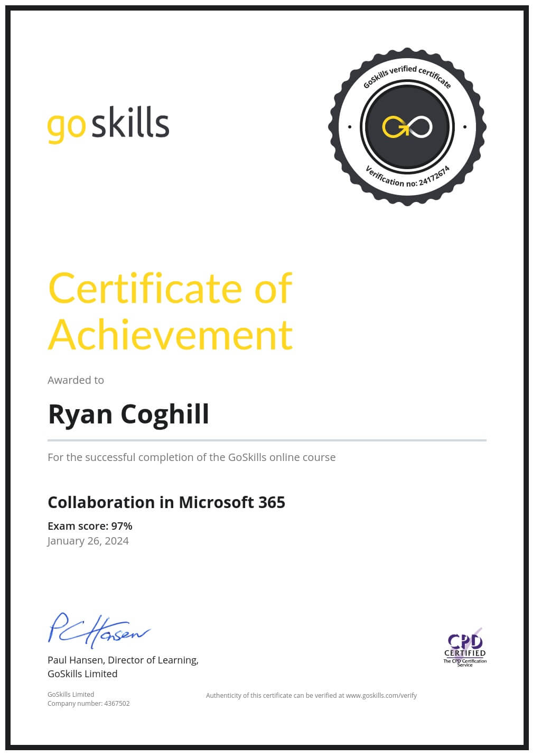Viewport: 541px width, 756px height.
Task: Select the recipient name Ryan Coghill
Action: point(128,414)
